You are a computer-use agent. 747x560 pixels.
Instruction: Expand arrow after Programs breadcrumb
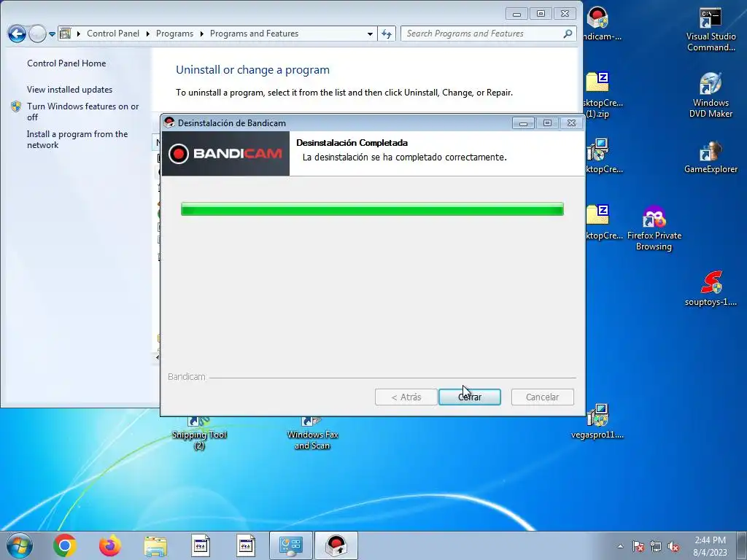(x=201, y=34)
